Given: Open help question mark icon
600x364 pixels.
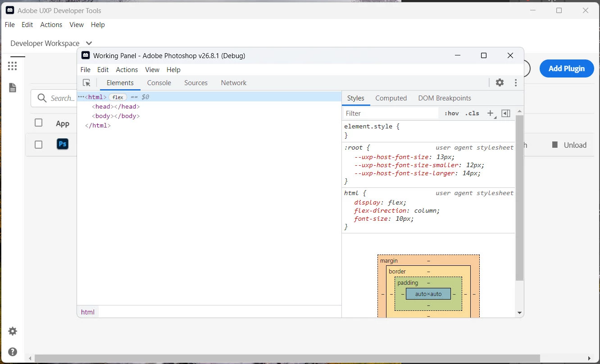Looking at the screenshot, I should [x=13, y=352].
